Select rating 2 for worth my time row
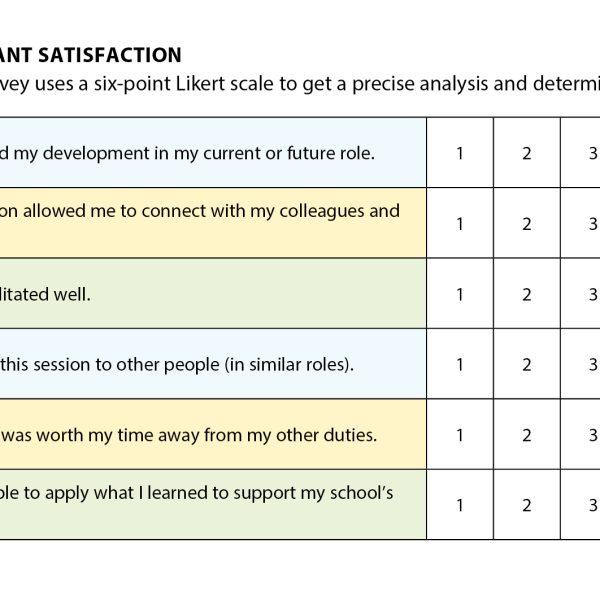Viewport: 600px width, 600px height. pos(527,434)
